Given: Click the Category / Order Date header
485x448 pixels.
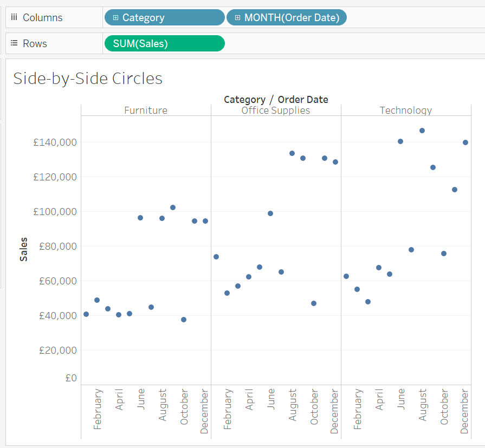Looking at the screenshot, I should [x=276, y=99].
